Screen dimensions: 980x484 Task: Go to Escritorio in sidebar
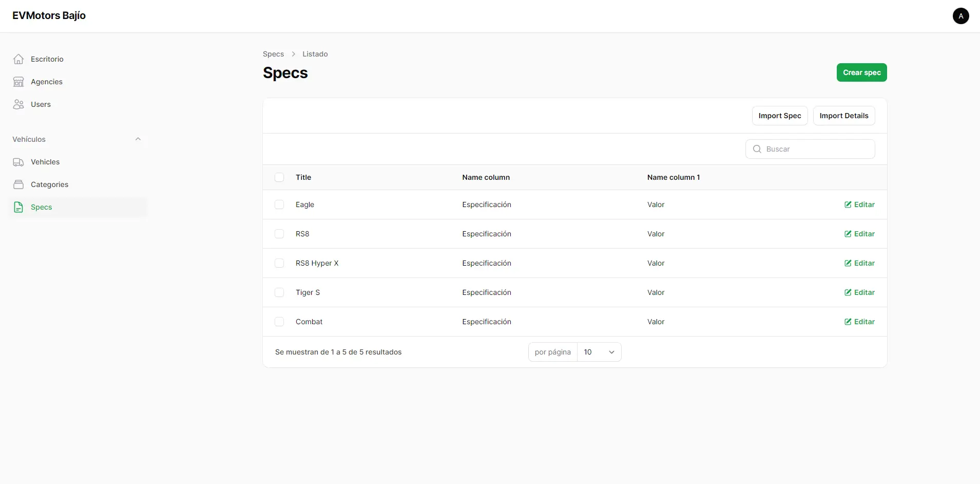78,59
